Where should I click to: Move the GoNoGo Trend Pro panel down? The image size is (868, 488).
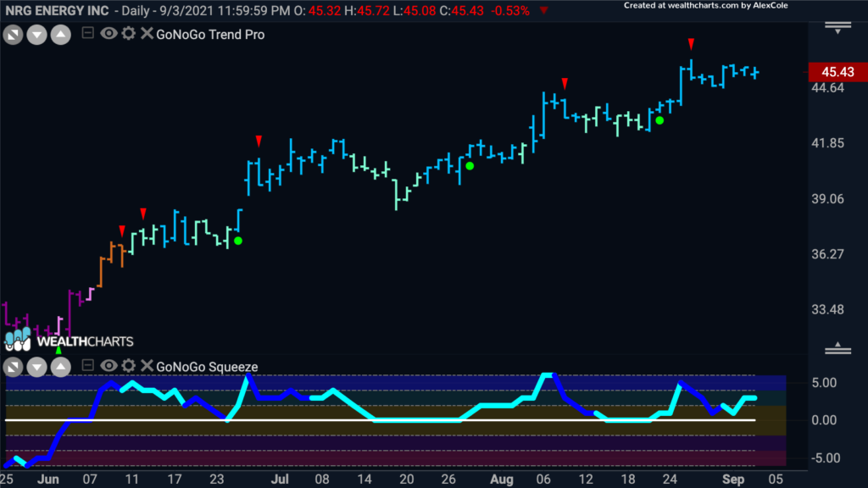[x=36, y=35]
